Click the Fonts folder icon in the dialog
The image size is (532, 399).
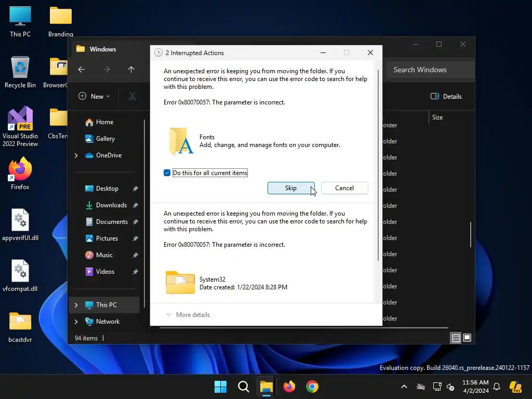[x=181, y=141]
